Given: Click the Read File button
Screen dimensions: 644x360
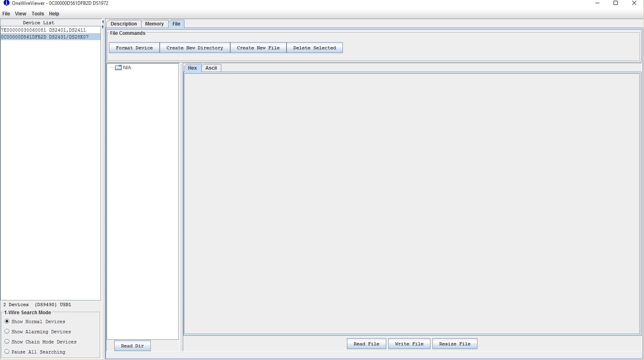Looking at the screenshot, I should click(x=366, y=344).
